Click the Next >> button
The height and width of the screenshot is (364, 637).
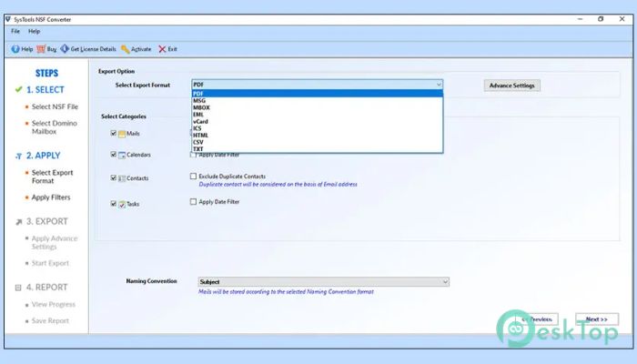[x=597, y=319]
